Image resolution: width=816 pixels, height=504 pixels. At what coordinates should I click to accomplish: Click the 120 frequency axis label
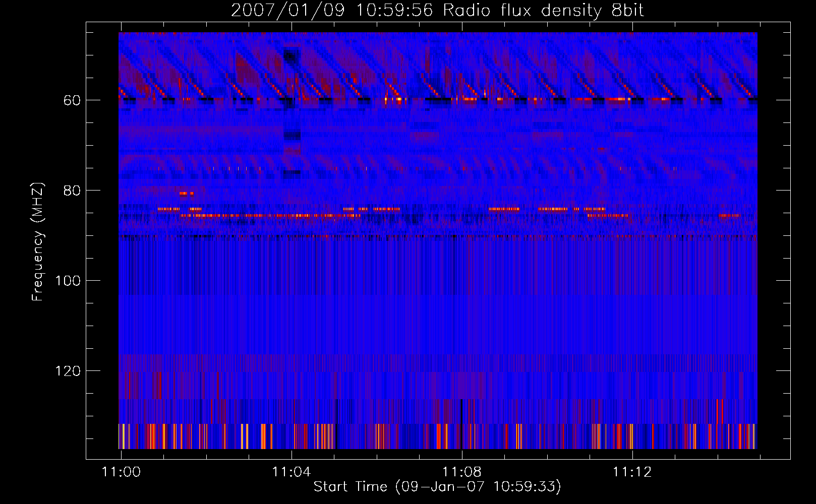68,371
